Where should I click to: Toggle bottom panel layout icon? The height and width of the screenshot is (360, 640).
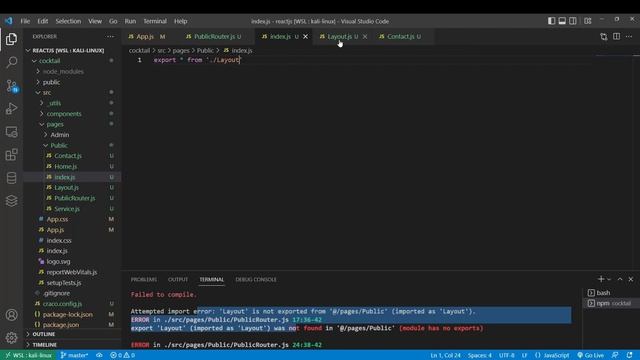click(562, 21)
